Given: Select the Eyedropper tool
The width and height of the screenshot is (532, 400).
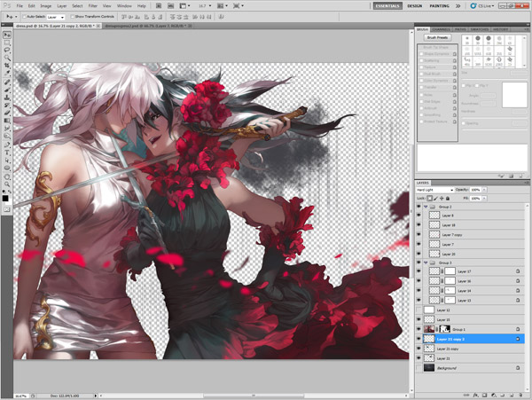Looking at the screenshot, I should point(7,73).
